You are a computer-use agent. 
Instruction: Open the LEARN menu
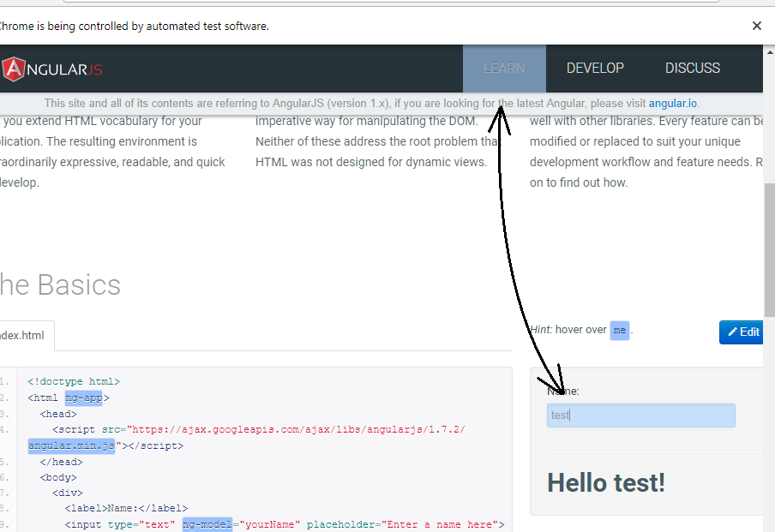coord(504,69)
